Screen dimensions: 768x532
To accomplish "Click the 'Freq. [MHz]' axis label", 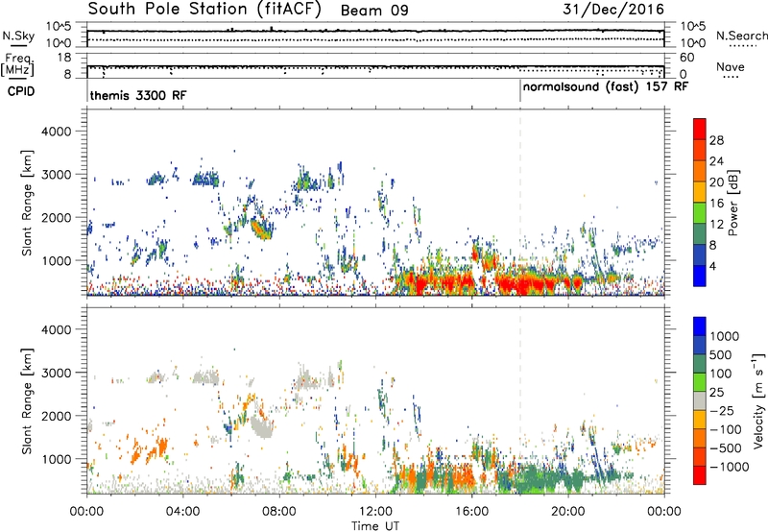I will [x=18, y=64].
